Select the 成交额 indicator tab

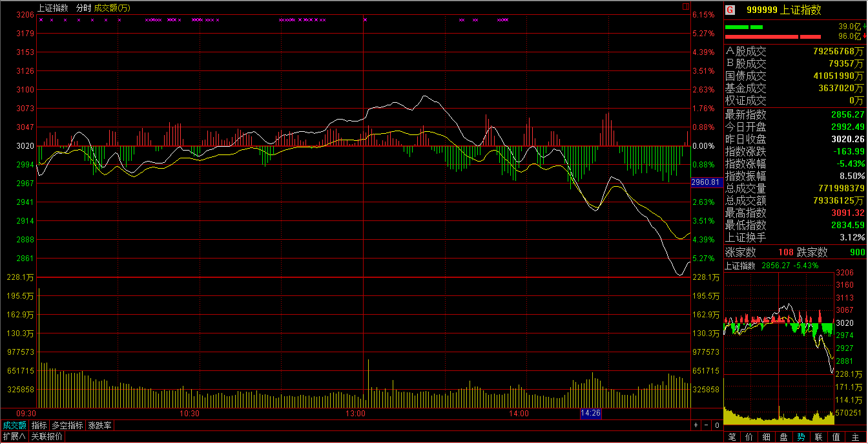tap(14, 425)
